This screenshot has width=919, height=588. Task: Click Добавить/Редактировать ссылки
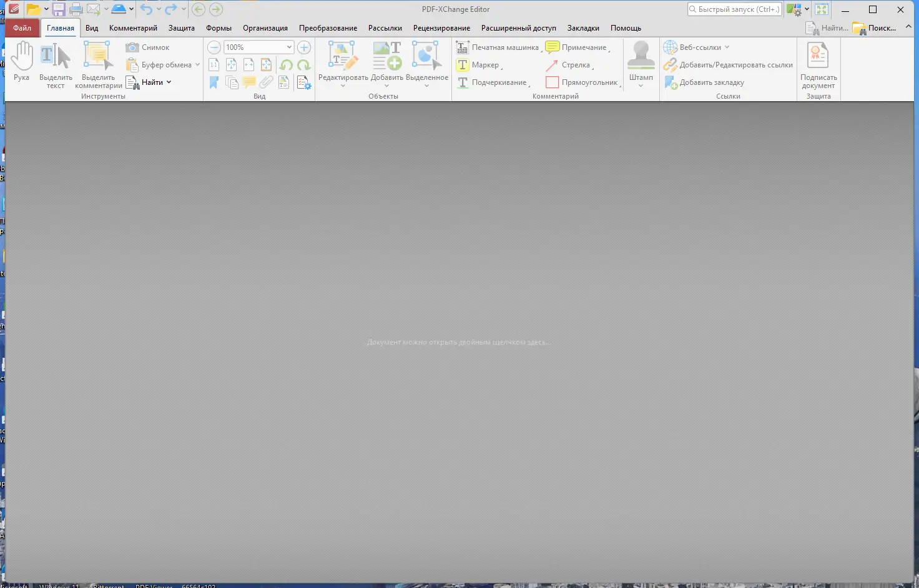pos(728,65)
